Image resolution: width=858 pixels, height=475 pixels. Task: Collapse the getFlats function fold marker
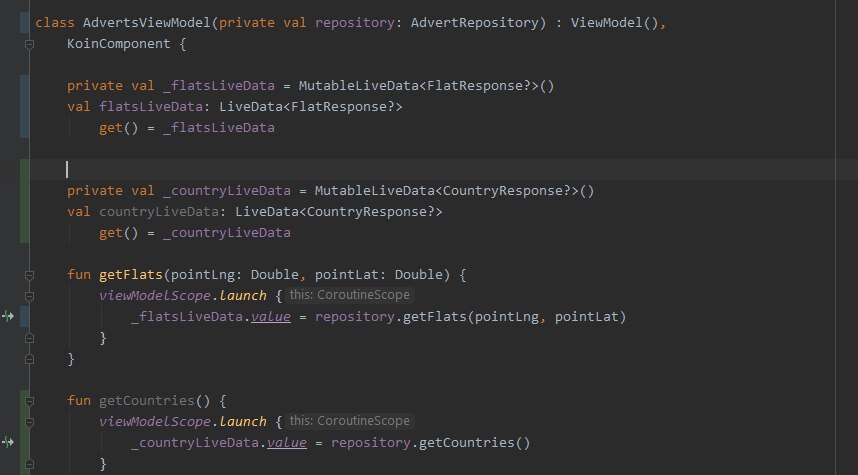click(x=30, y=275)
